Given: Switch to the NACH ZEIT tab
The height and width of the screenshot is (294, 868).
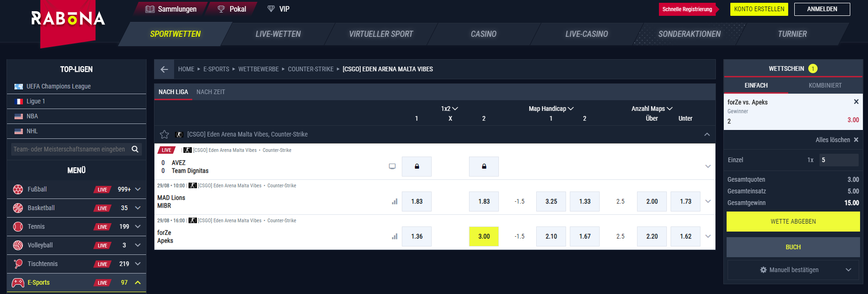Looking at the screenshot, I should pos(210,92).
